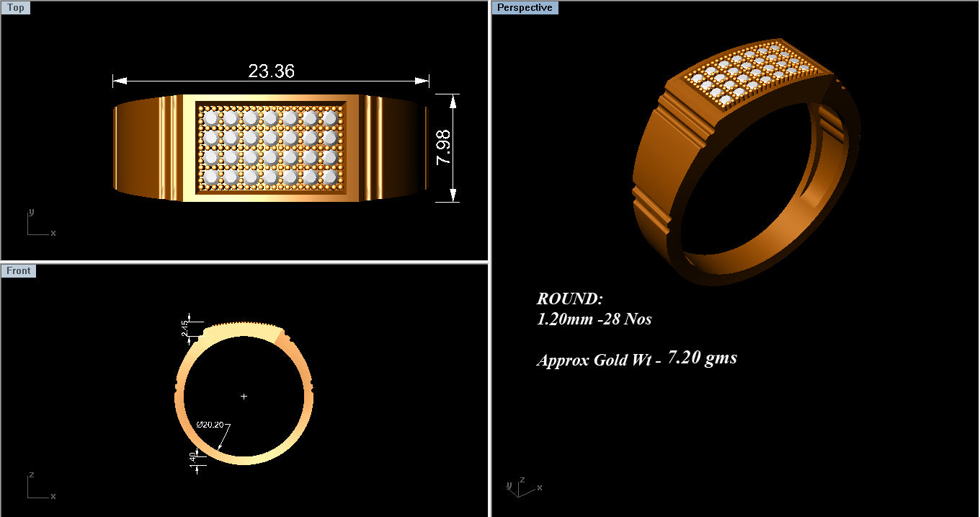Click the crosshair center marker in Front view

coord(244,396)
